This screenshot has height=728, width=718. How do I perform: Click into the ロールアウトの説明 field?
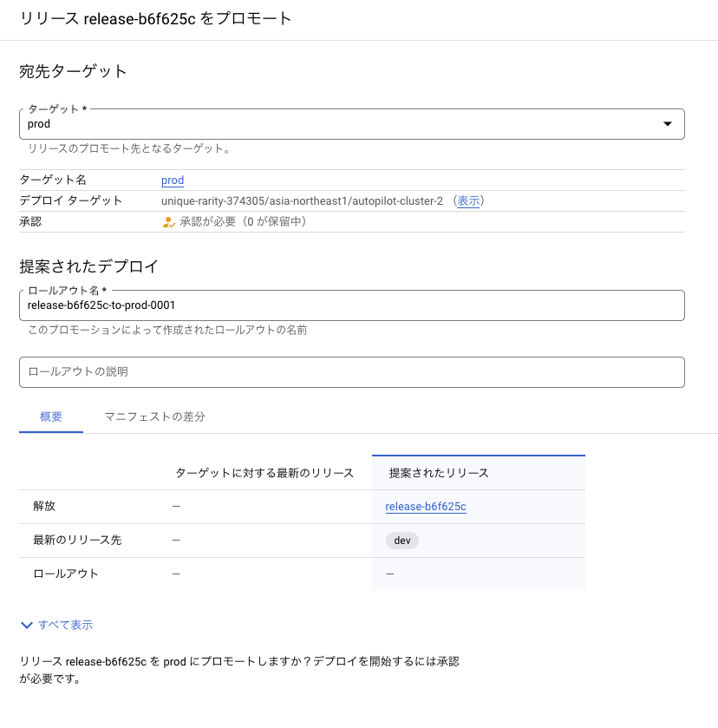352,372
